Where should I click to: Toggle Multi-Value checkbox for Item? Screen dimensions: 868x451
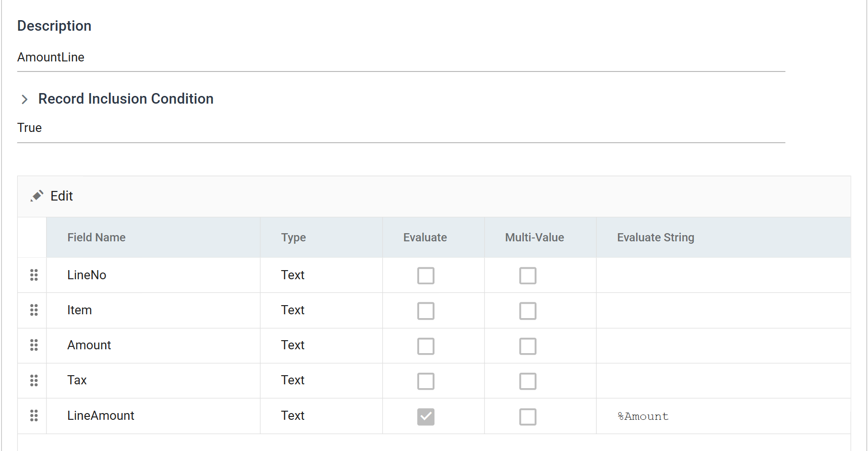(x=528, y=311)
